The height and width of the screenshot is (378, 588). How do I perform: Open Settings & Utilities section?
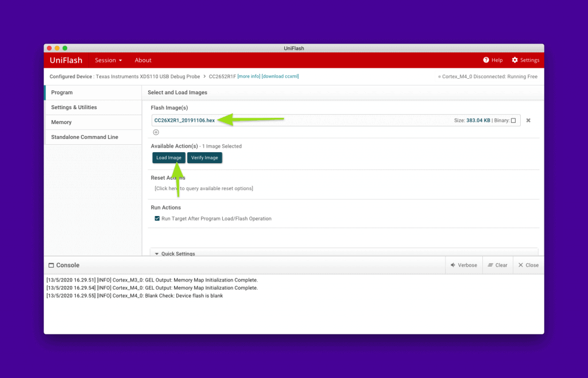(93, 107)
